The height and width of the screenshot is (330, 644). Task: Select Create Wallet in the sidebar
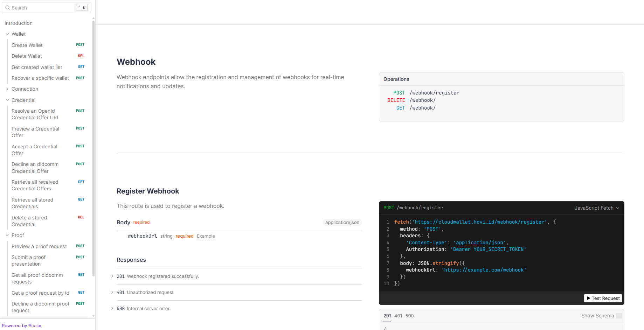click(x=27, y=45)
